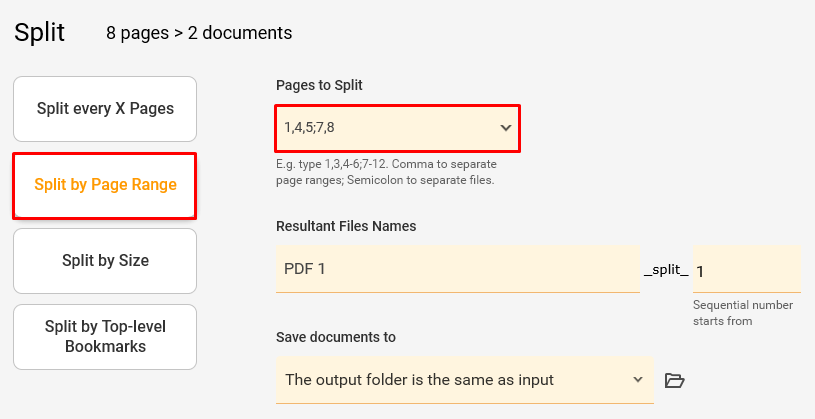This screenshot has width=815, height=419.
Task: Select Split by Page Range mode
Action: click(105, 185)
